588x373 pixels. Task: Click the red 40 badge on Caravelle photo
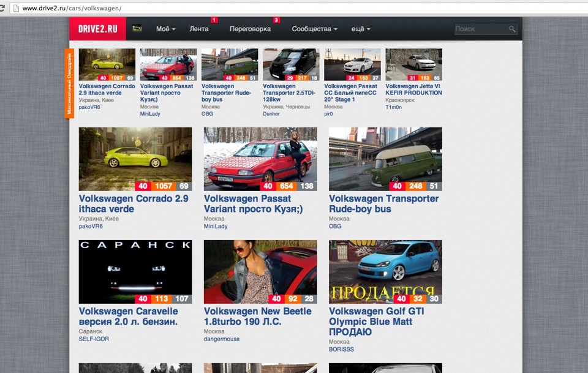(x=143, y=299)
